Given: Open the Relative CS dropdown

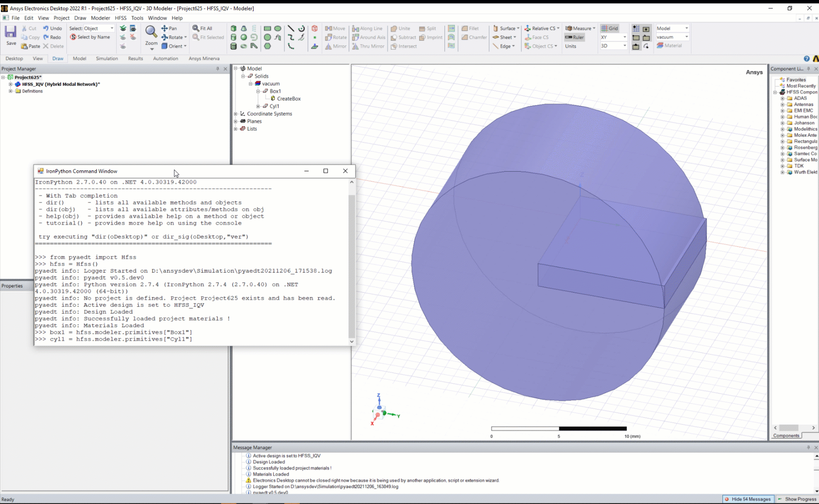Looking at the screenshot, I should (x=542, y=28).
